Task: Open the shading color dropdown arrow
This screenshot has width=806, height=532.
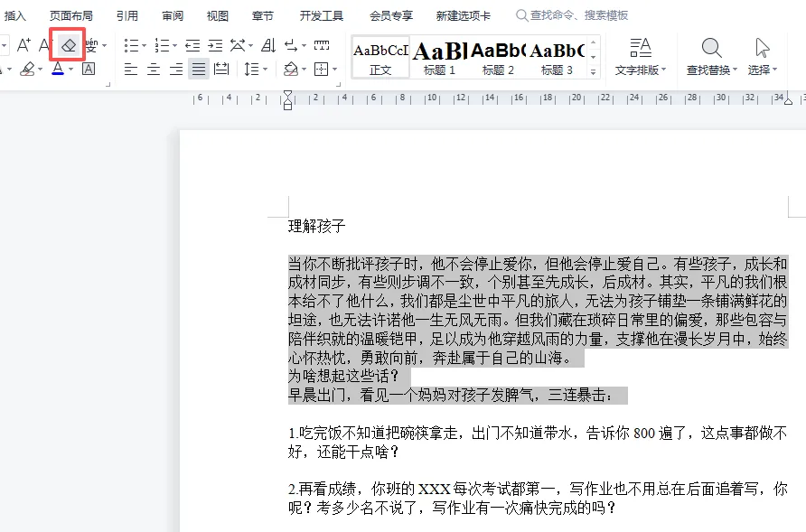Action: [x=305, y=70]
